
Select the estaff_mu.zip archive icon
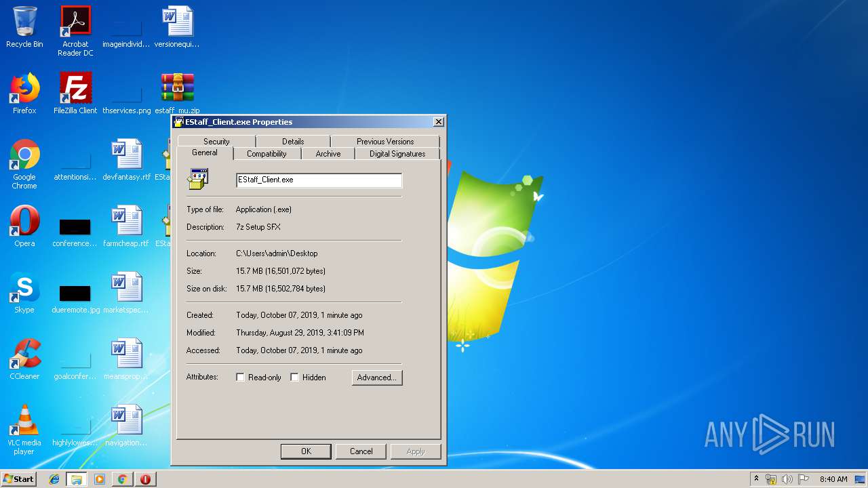[x=177, y=94]
